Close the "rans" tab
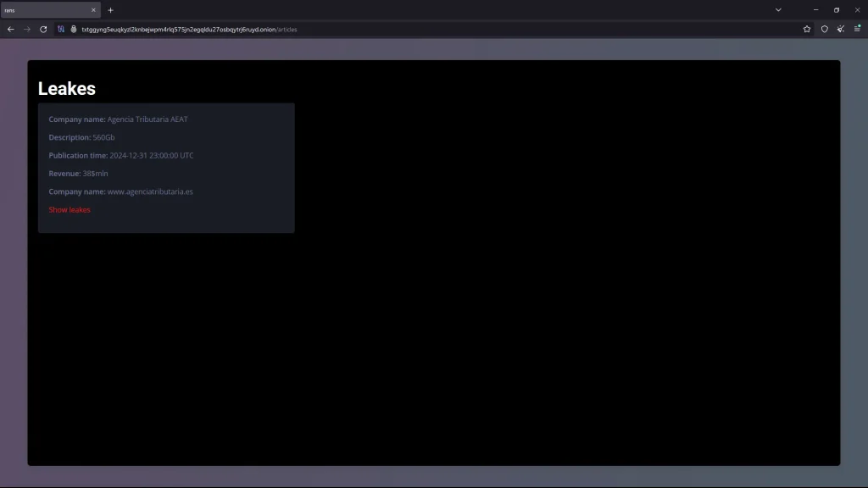Screen dimensions: 868x488 tap(93, 10)
